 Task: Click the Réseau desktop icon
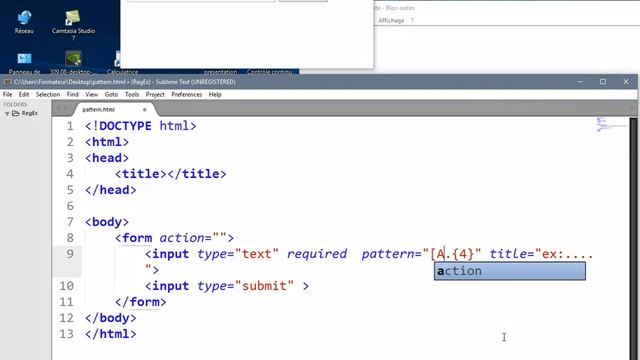(24, 22)
